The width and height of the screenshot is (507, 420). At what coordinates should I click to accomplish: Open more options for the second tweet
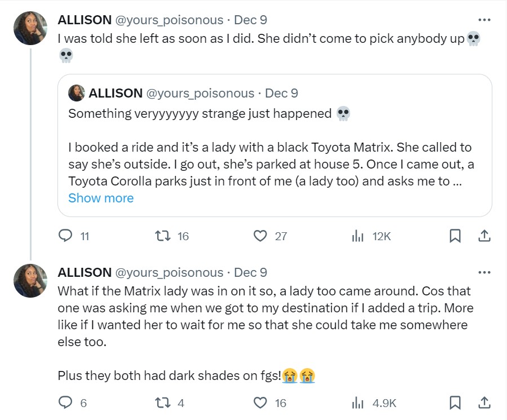[x=484, y=272]
